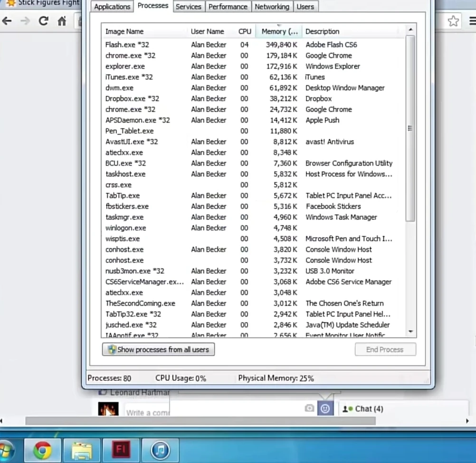
Task: Select the dwm.exe process
Action: (254, 88)
